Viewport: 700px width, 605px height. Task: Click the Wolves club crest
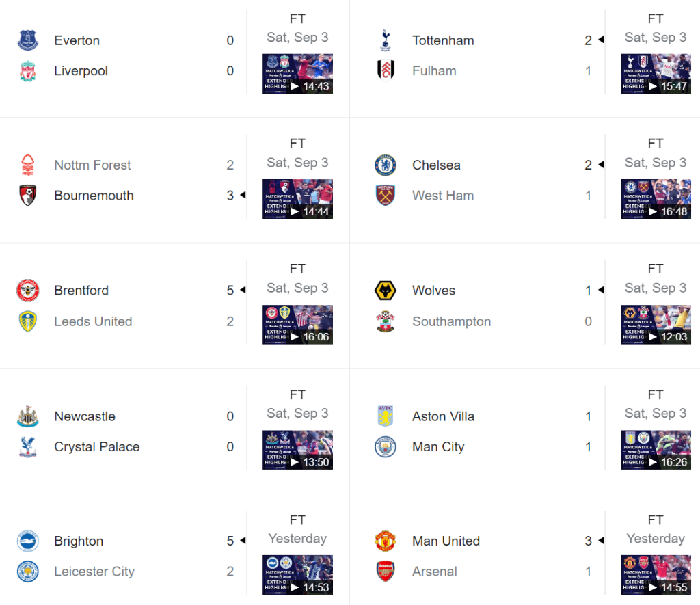point(386,291)
